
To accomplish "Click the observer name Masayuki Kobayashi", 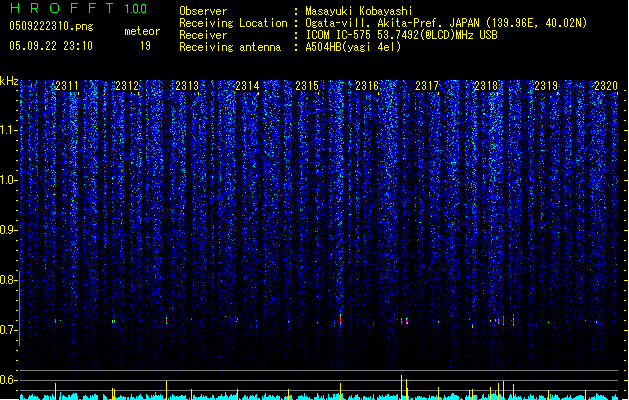I will coord(359,11).
